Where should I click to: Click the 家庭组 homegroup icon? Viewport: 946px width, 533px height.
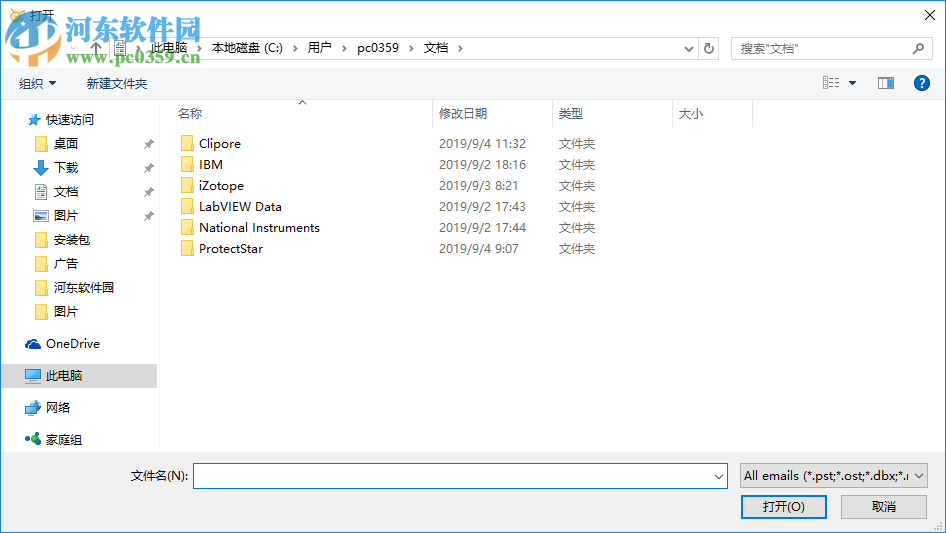click(x=33, y=439)
